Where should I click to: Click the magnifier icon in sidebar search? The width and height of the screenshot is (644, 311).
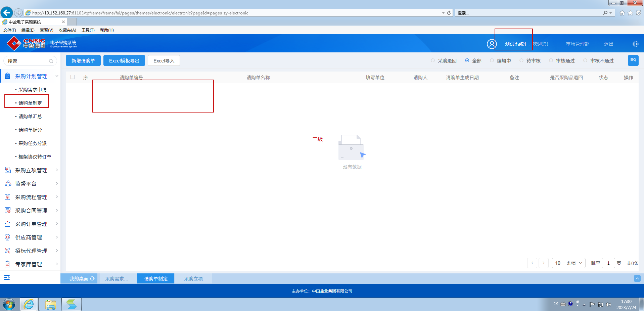click(51, 61)
